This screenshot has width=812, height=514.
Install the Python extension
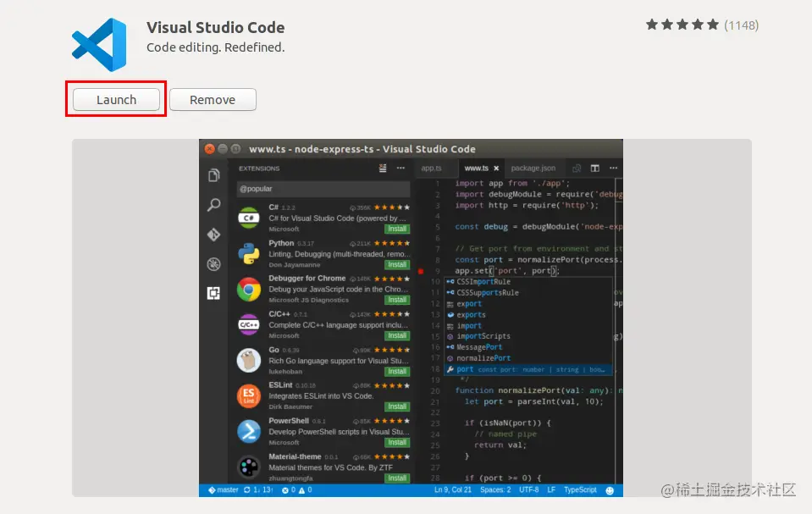(x=397, y=265)
